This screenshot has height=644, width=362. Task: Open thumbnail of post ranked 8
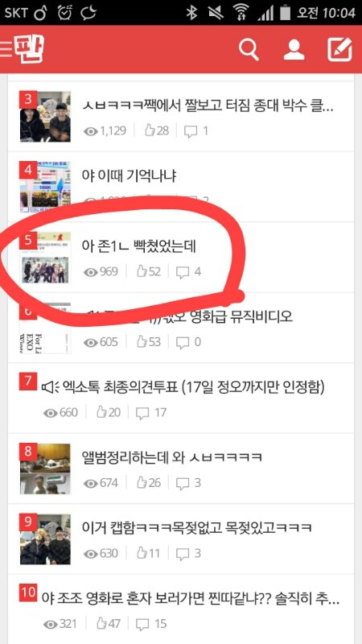coord(45,469)
